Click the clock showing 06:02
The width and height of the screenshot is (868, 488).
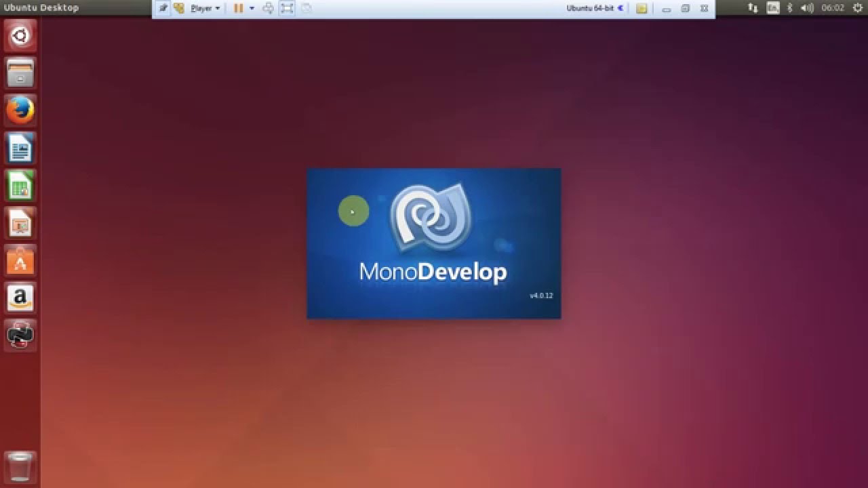click(x=833, y=7)
